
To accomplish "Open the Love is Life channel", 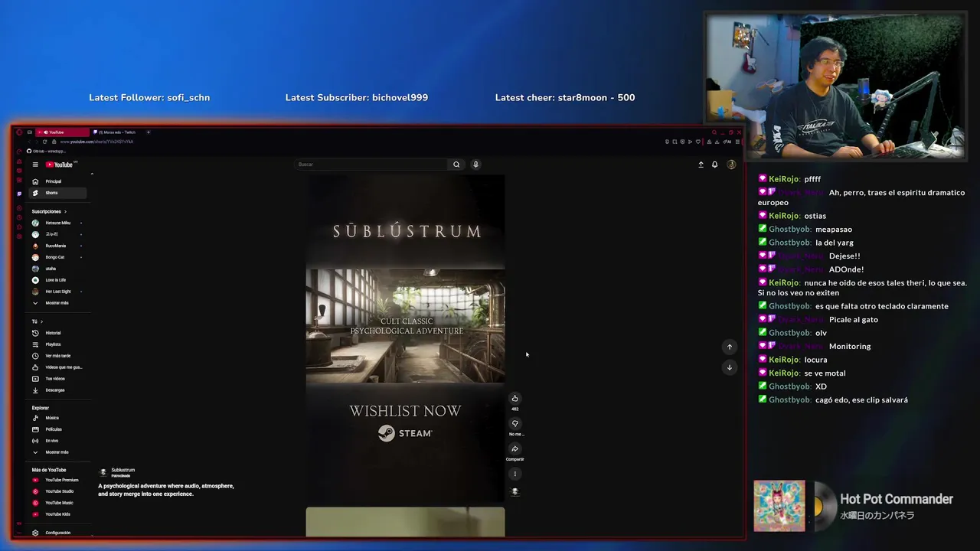I will pyautogui.click(x=59, y=280).
